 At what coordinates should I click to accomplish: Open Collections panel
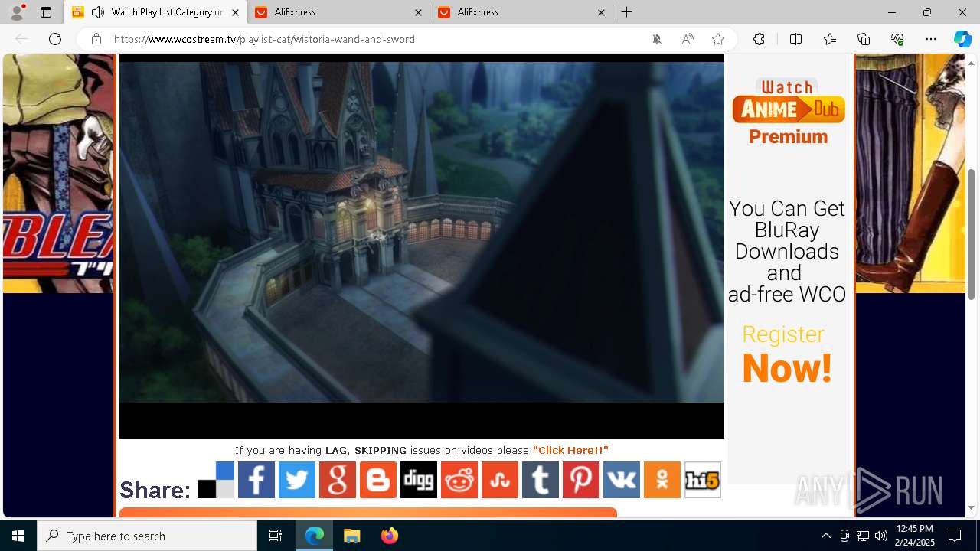coord(864,39)
